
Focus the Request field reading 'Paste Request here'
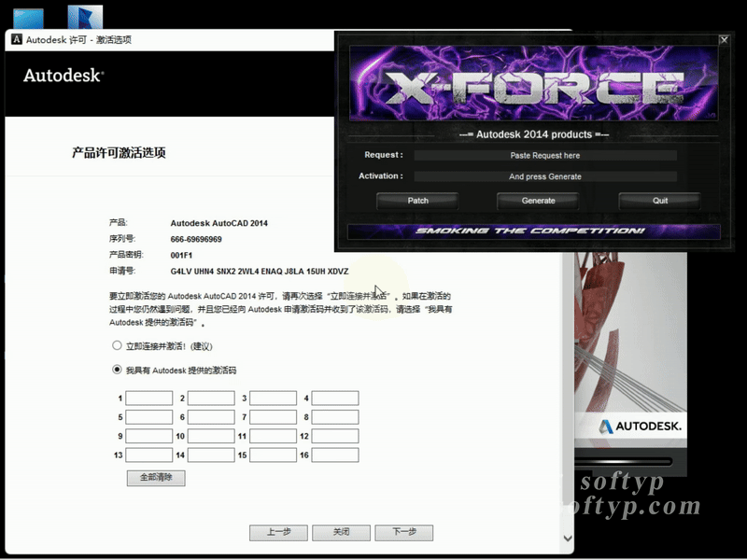click(545, 156)
